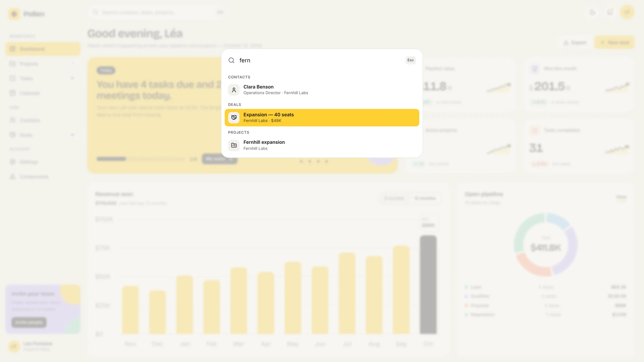The height and width of the screenshot is (362, 644).
Task: Click the 'fern' search input field
Action: click(x=320, y=60)
